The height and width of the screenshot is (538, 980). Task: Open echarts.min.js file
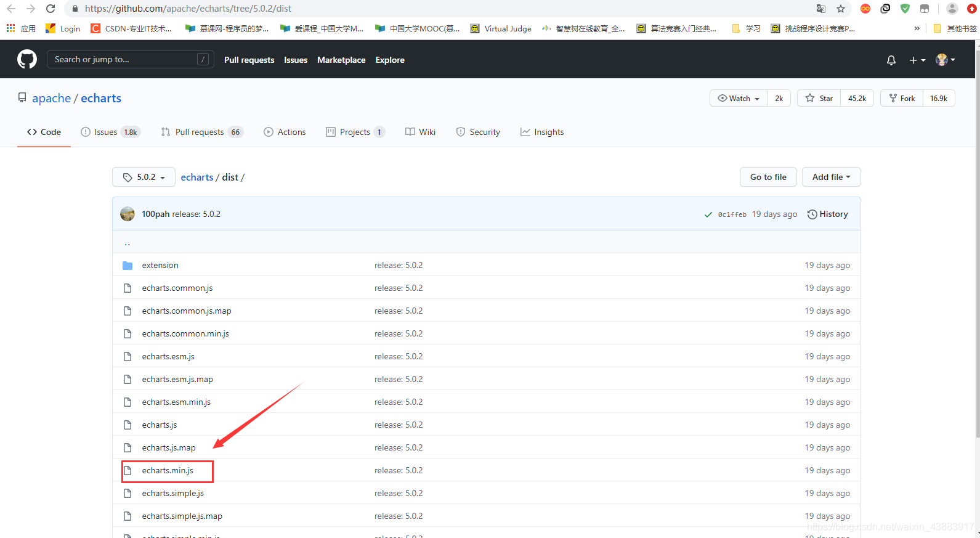click(168, 470)
